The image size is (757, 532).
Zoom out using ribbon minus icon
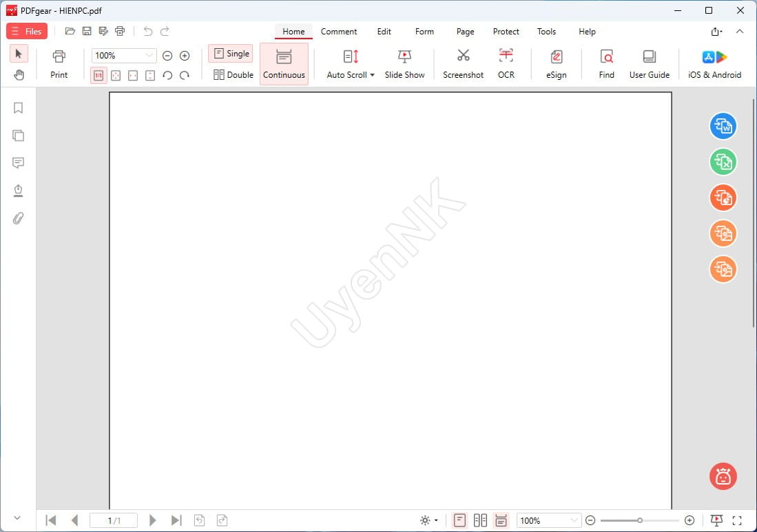pos(167,56)
